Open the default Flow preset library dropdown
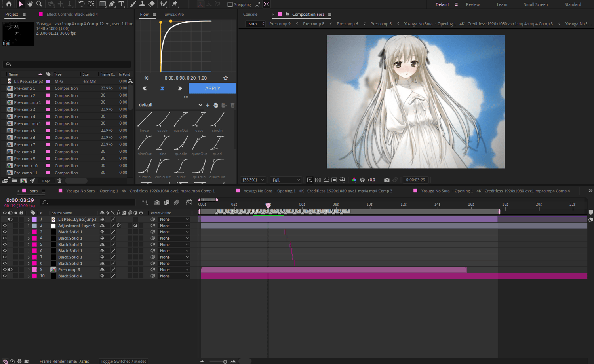Screen dimensions: 594x364 coord(170,105)
